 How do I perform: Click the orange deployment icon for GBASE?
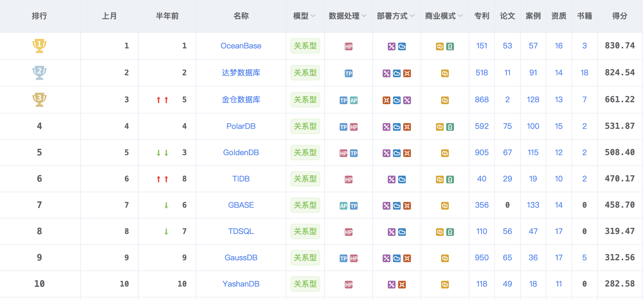(x=407, y=206)
